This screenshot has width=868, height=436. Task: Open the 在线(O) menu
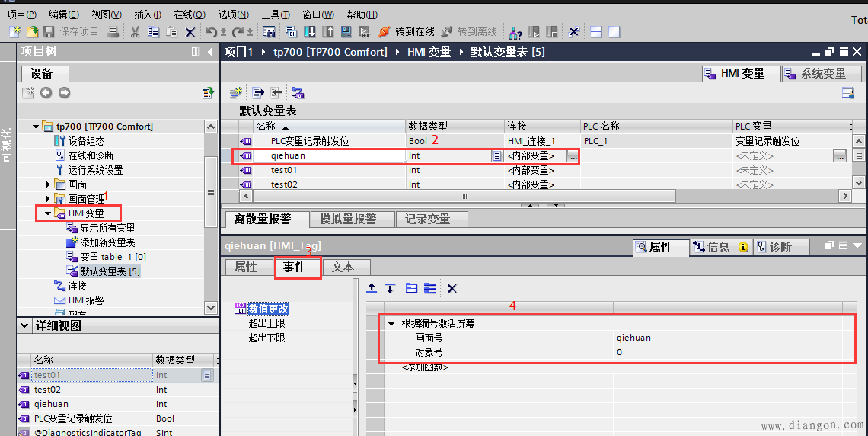[190, 14]
